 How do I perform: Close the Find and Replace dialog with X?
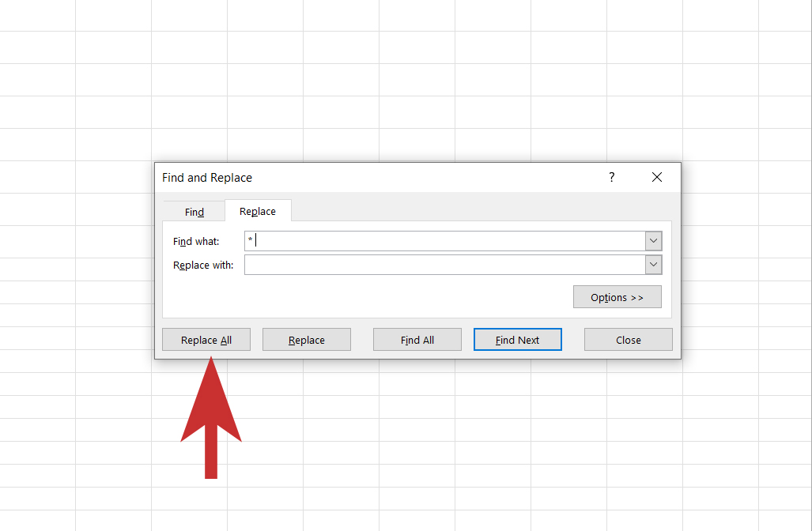(657, 177)
